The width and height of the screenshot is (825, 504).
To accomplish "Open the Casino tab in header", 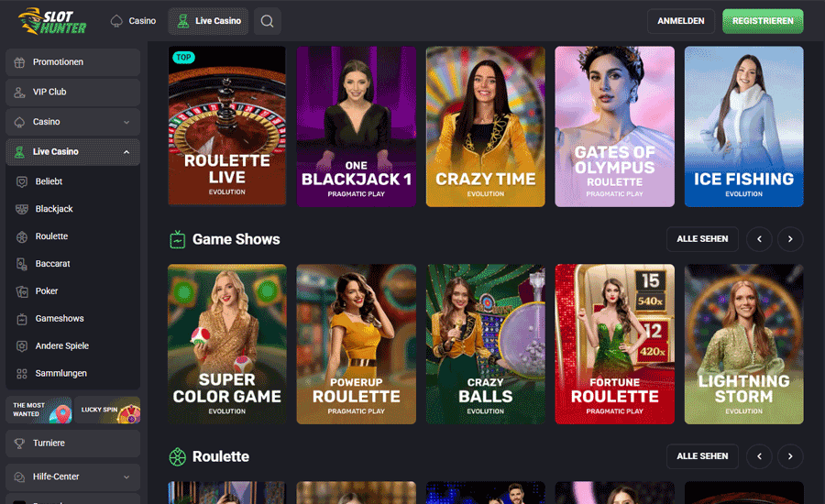I will click(133, 21).
